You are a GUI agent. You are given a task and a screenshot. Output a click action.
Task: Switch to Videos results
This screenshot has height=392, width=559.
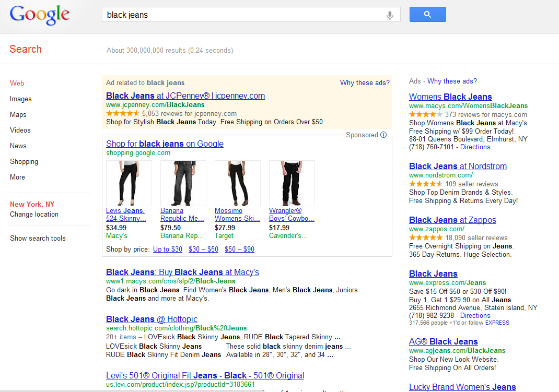tap(20, 130)
